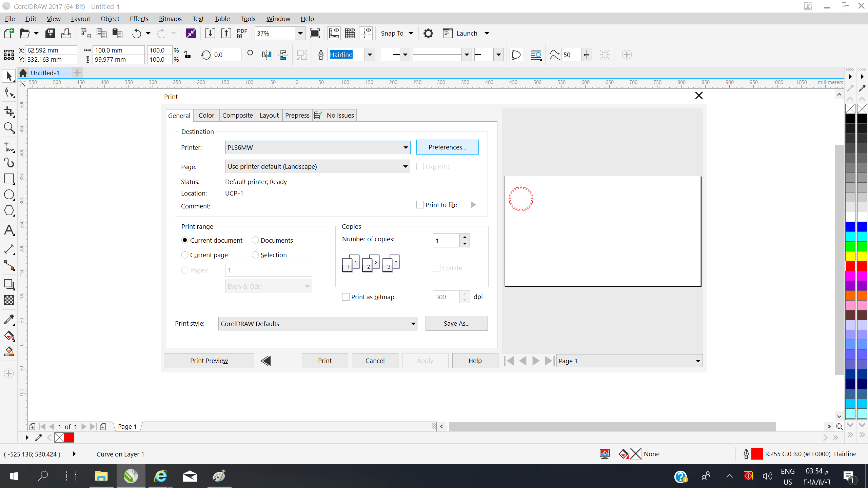The height and width of the screenshot is (488, 868).
Task: Click the Publish to PDF icon
Action: coord(242,33)
